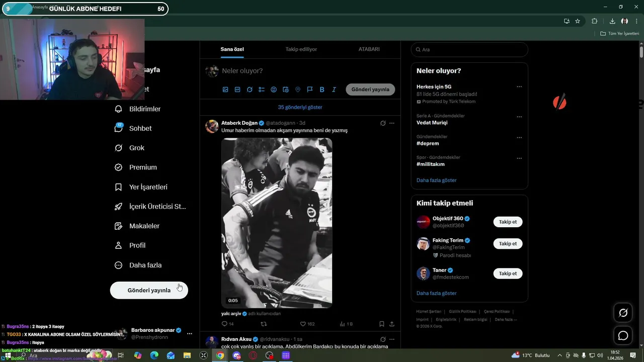The width and height of the screenshot is (644, 362).
Task: Open Microsoft Edge in the taskbar
Action: (154, 355)
